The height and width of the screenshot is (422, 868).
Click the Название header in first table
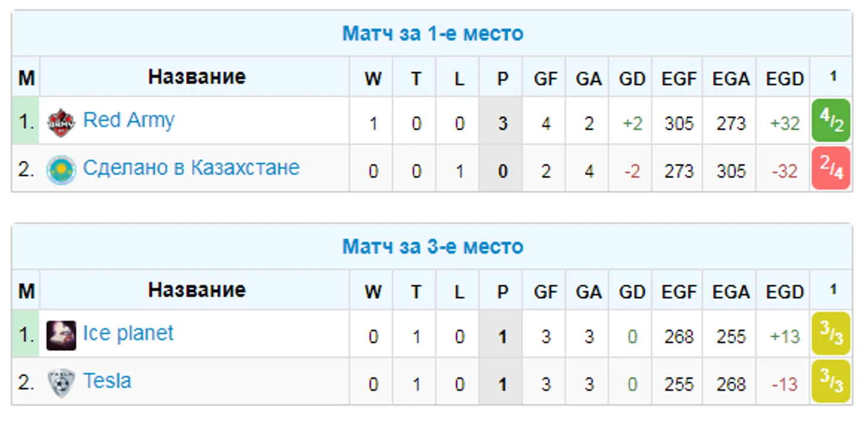(x=196, y=77)
